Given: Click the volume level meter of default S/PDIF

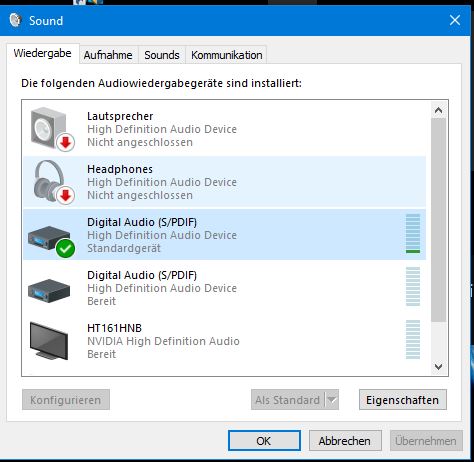Looking at the screenshot, I should click(x=413, y=234).
